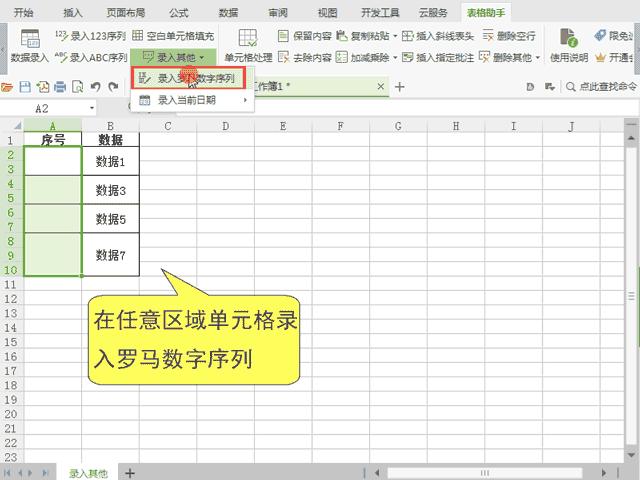The image size is (640, 480).
Task: Switch to the 插入 ribbon tab
Action: point(73,13)
